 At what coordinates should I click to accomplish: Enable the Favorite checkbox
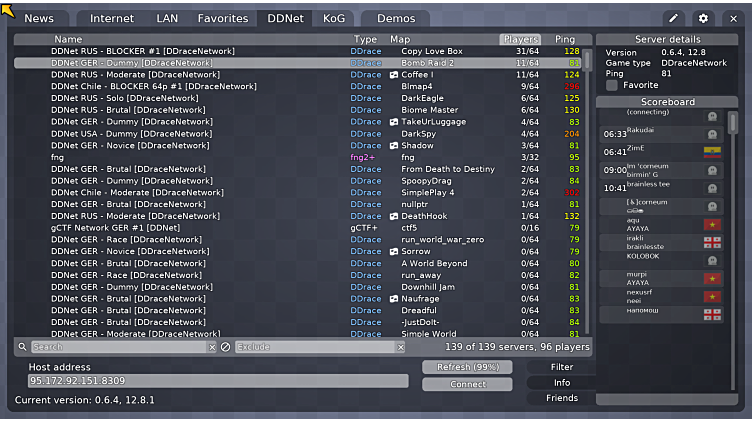(x=612, y=86)
